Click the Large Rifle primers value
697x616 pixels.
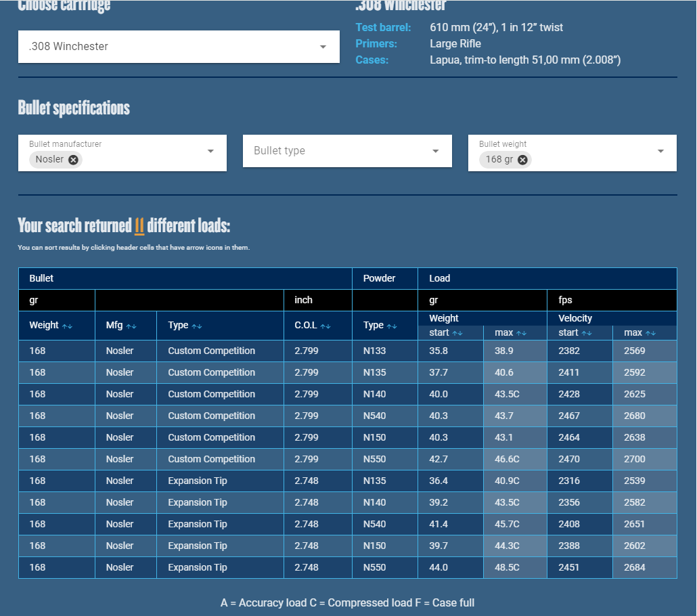(455, 43)
